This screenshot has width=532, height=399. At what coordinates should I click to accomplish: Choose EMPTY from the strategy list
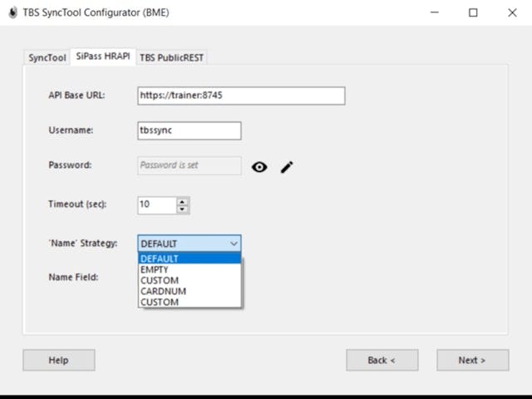click(190, 269)
